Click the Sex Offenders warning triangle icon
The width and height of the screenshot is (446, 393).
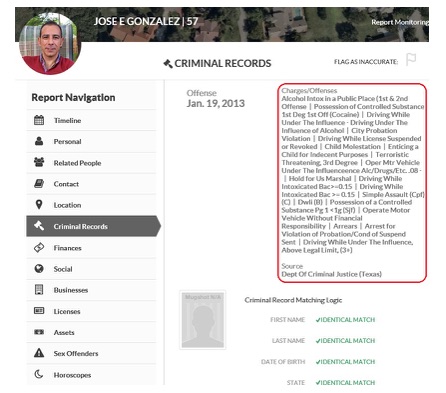(x=39, y=353)
